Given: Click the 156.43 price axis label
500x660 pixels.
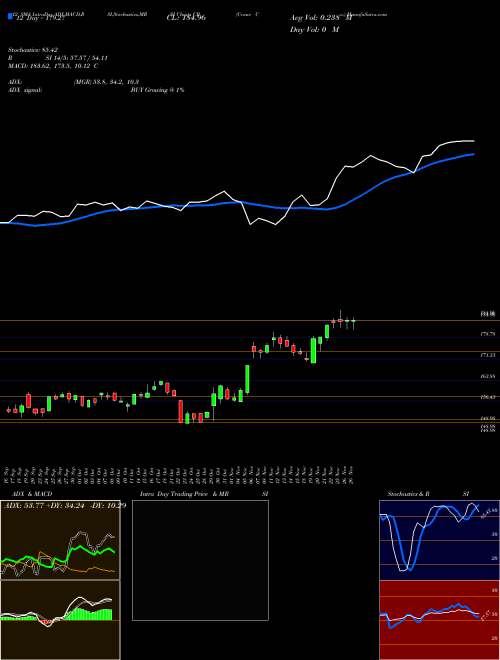Looking at the screenshot, I should point(489,397).
